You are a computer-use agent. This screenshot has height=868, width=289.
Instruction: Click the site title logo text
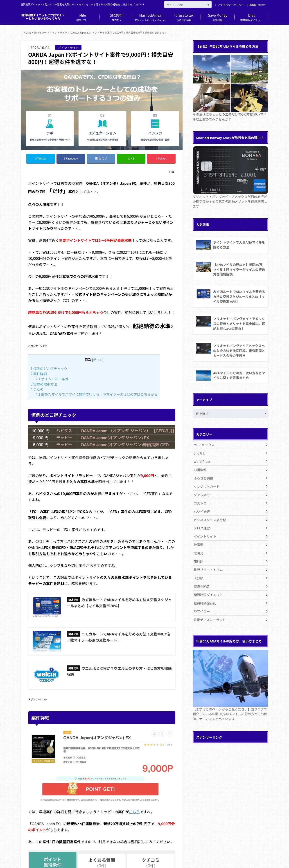point(43,17)
